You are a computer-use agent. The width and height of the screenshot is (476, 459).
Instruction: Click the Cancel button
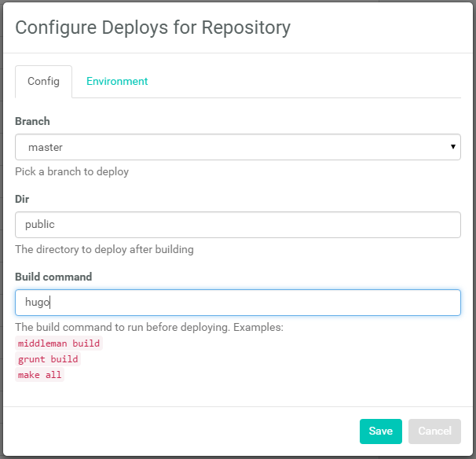434,431
